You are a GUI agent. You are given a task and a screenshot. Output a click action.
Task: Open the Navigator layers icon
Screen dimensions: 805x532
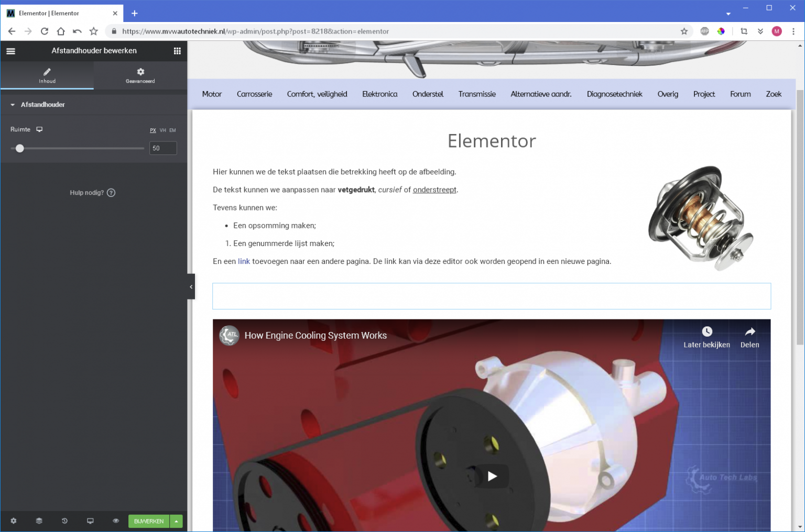click(39, 521)
